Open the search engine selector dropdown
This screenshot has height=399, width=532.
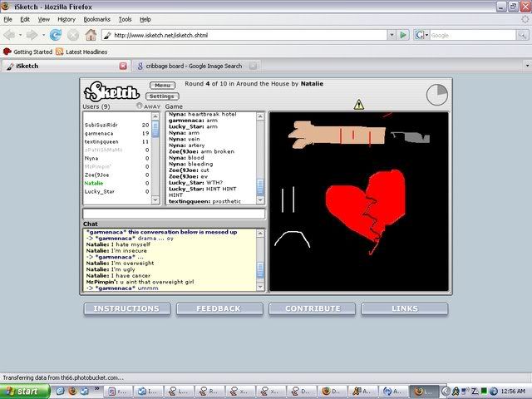coord(425,35)
